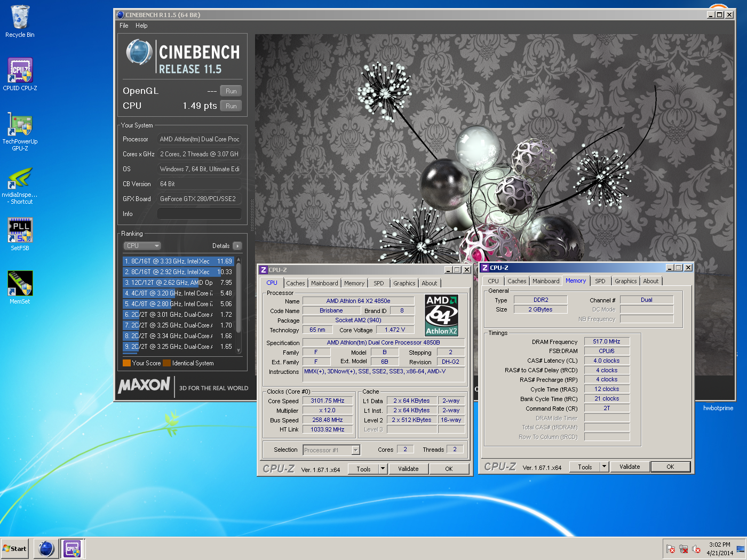Click the DRAM Frequency 517.0 MHz value
This screenshot has width=747, height=560.
coord(607,342)
